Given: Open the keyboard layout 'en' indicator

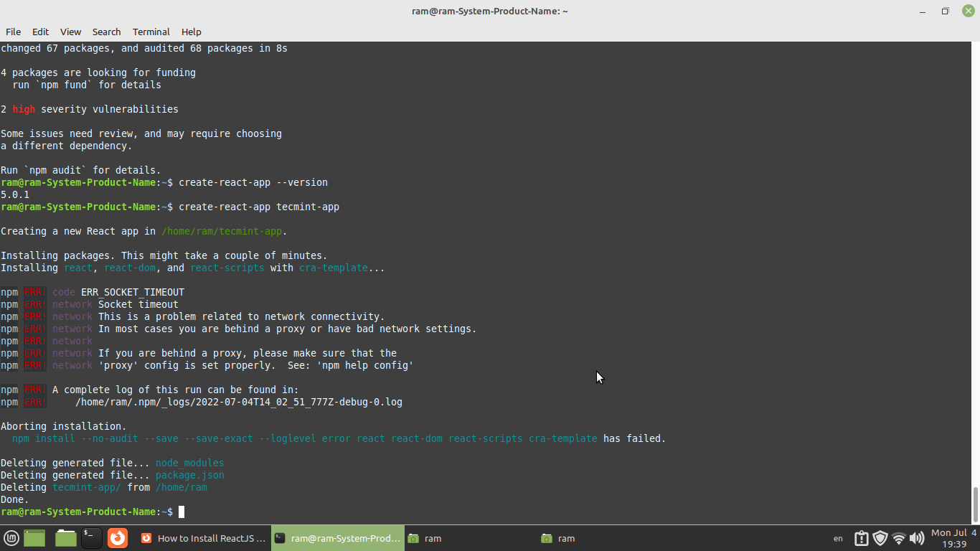Looking at the screenshot, I should [838, 538].
